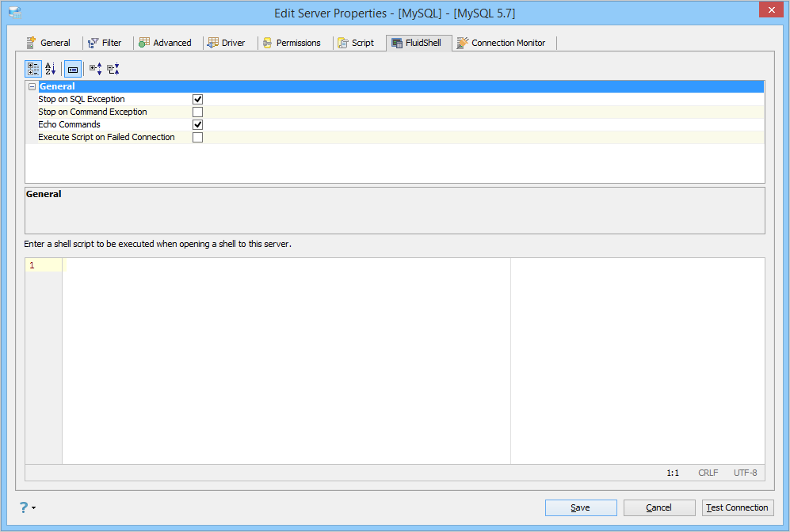Sort properties alphabetically with A-Z icon

click(51, 69)
